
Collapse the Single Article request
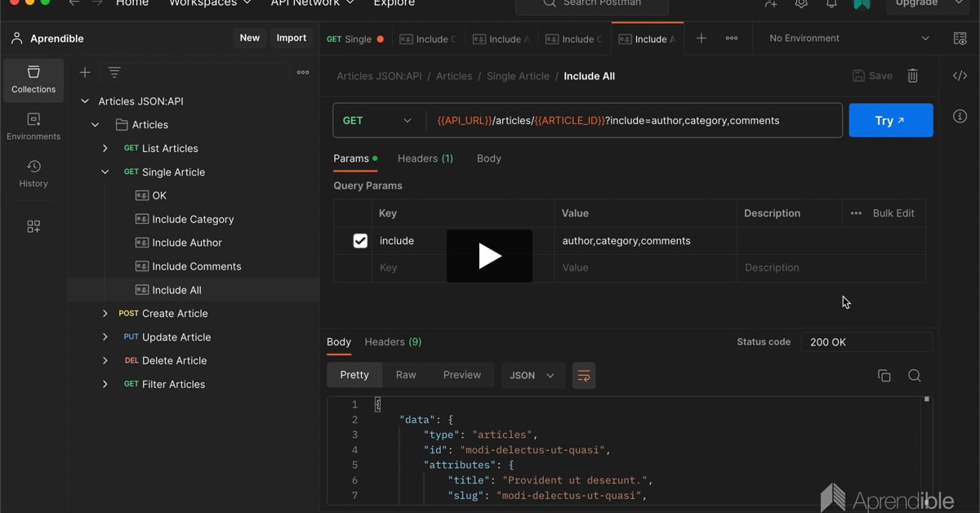point(105,172)
